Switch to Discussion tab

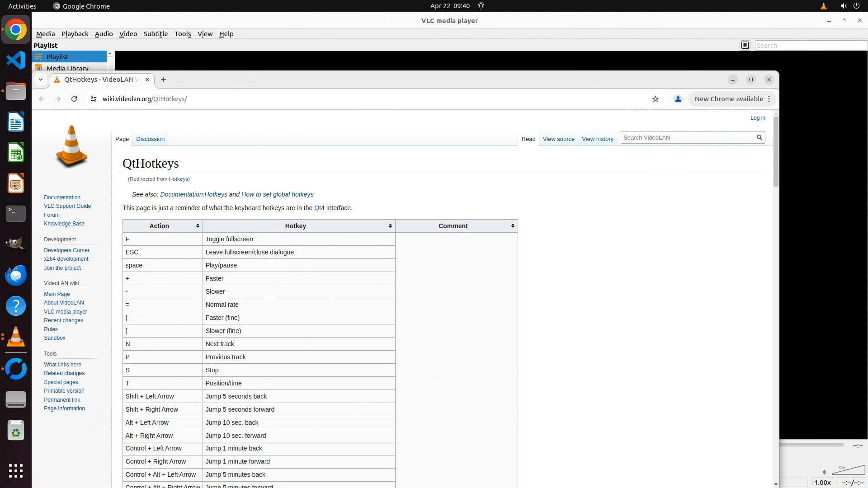point(150,139)
